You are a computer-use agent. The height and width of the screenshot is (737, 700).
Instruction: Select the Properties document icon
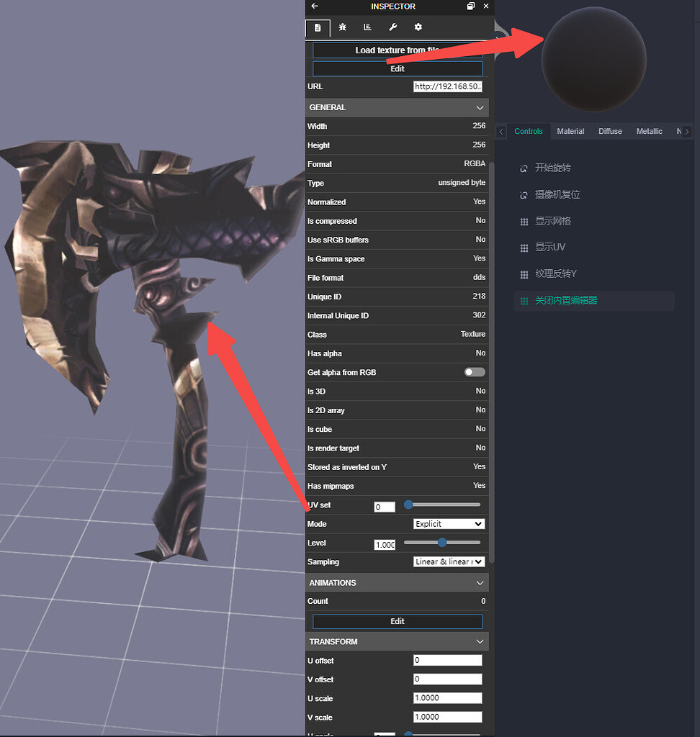click(x=318, y=27)
